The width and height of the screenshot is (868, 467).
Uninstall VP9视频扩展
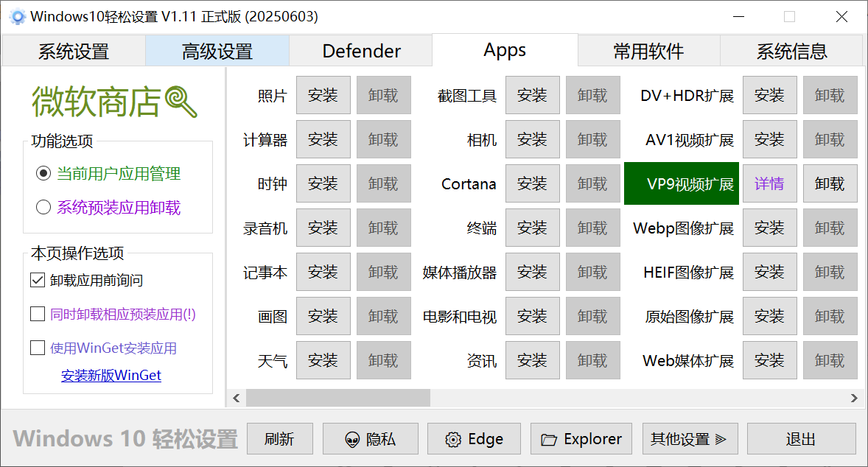(x=830, y=183)
